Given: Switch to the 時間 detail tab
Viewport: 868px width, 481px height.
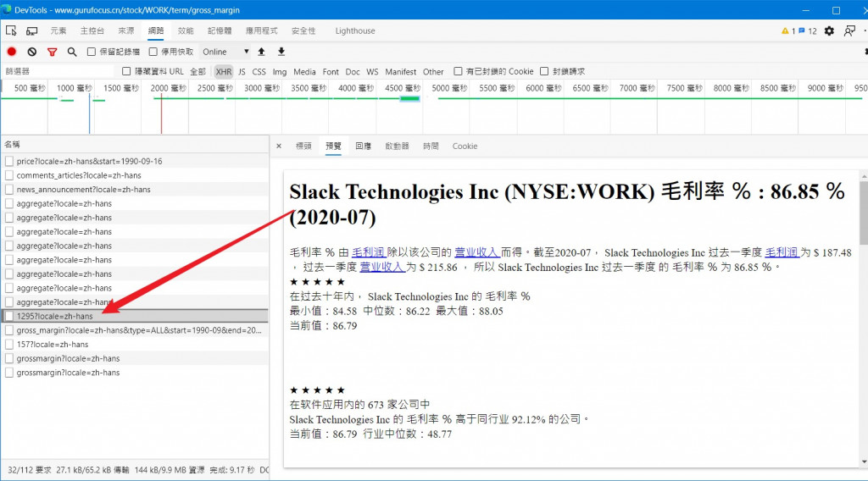Looking at the screenshot, I should pos(431,146).
